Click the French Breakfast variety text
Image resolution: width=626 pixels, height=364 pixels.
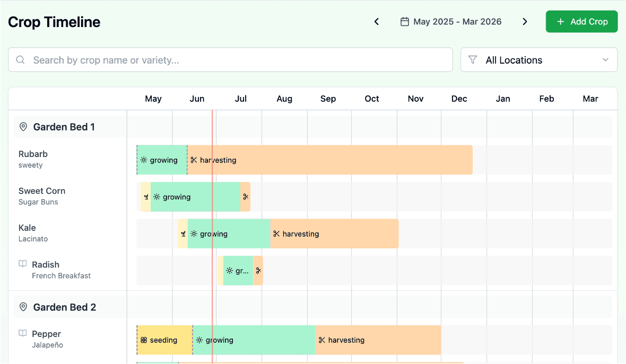click(x=61, y=276)
